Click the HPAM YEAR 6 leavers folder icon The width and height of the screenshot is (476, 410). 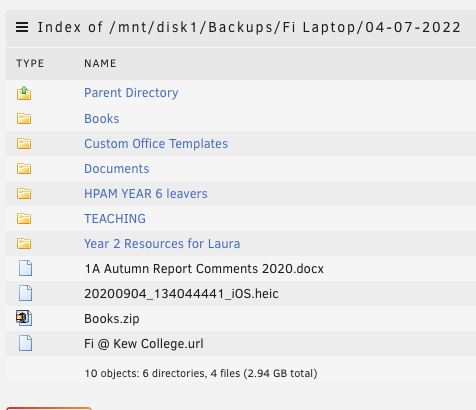tap(24, 193)
